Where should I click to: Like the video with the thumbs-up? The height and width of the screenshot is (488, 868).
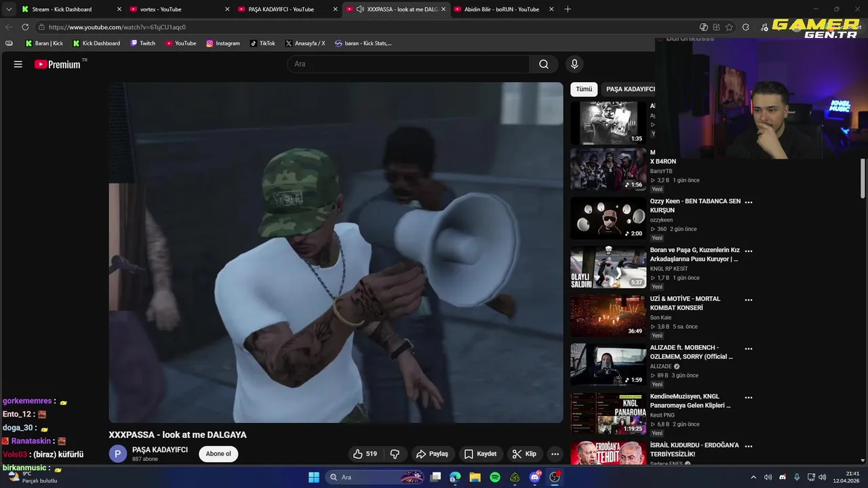coord(365,454)
